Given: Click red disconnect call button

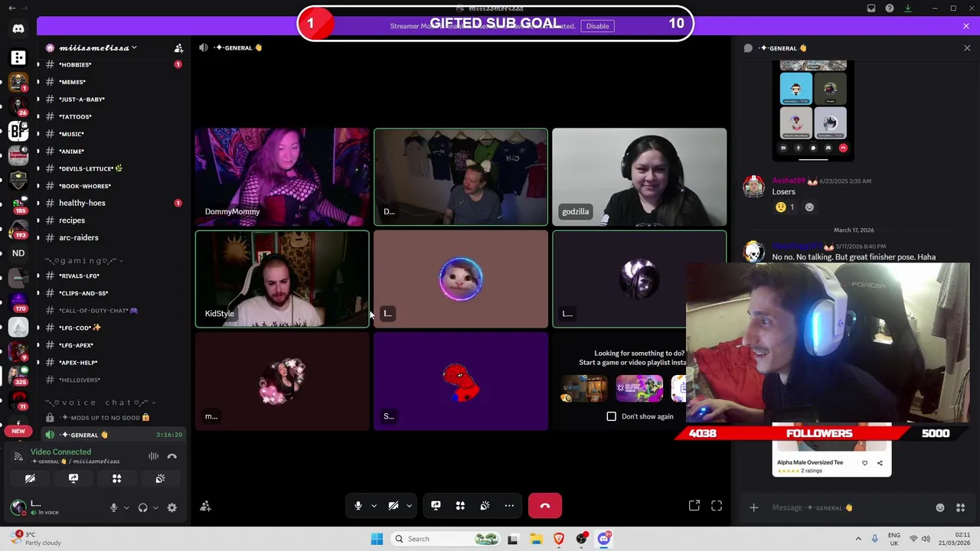Looking at the screenshot, I should click(x=544, y=506).
